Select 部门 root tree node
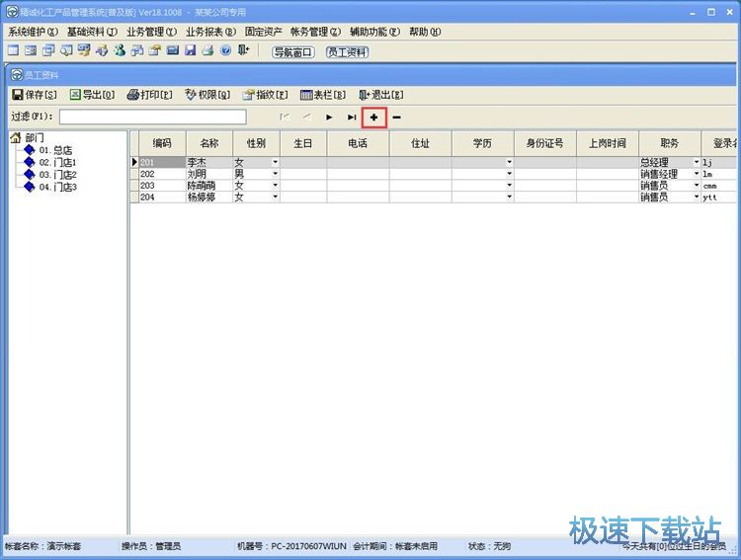Screen dimensions: 741x560 35,138
